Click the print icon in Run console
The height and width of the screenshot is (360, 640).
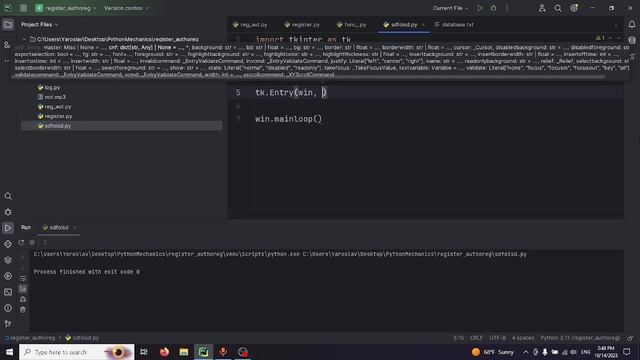pos(23,299)
